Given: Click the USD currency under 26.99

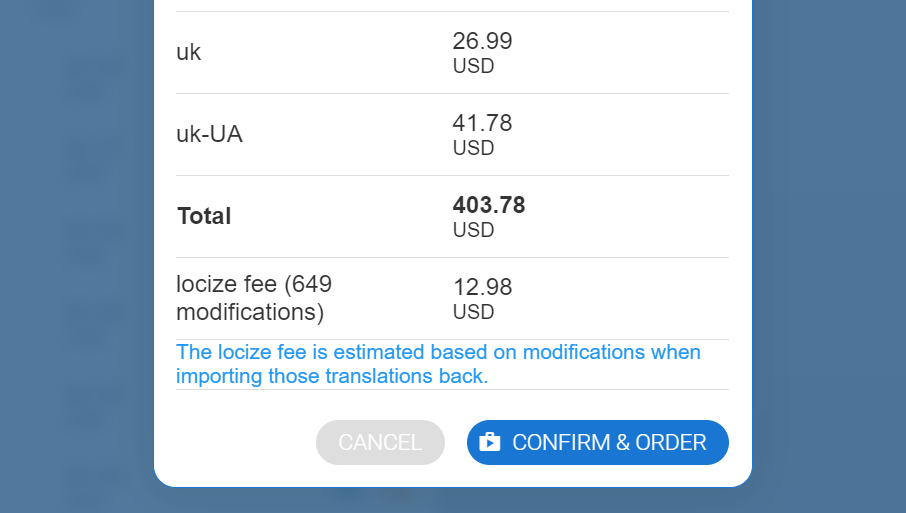Looking at the screenshot, I should click(x=473, y=66).
